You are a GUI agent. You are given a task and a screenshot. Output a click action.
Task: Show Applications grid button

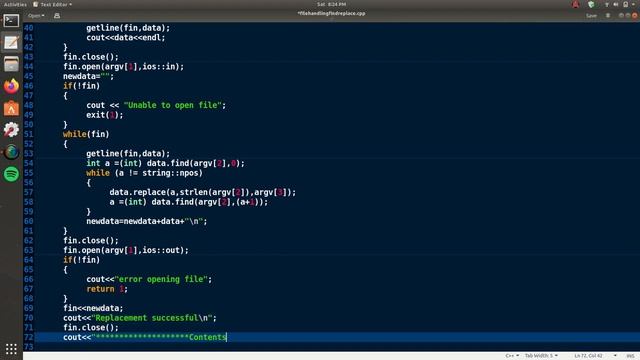11,349
